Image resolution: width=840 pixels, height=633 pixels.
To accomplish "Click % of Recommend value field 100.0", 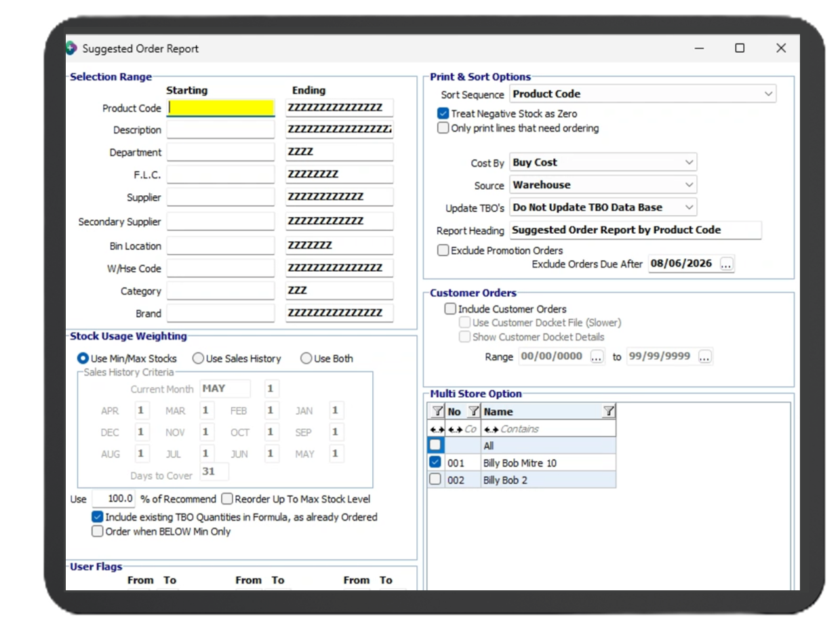I will point(114,499).
